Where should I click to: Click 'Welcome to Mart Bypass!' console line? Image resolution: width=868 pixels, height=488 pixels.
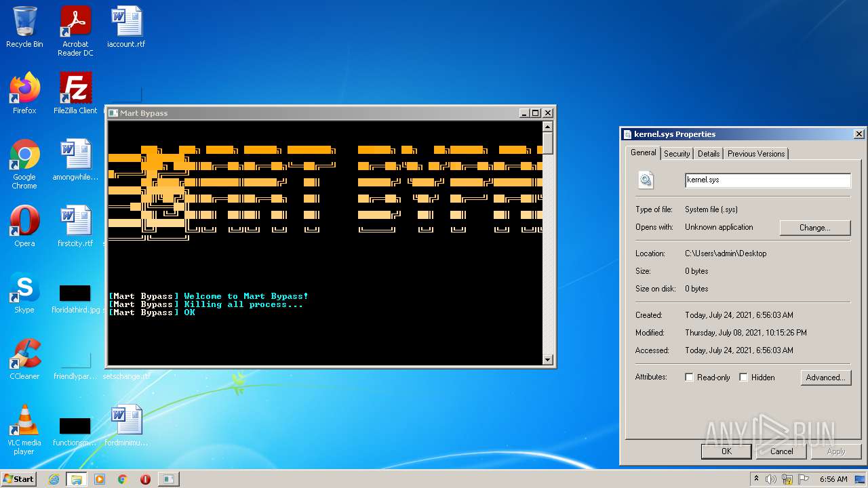pos(208,296)
